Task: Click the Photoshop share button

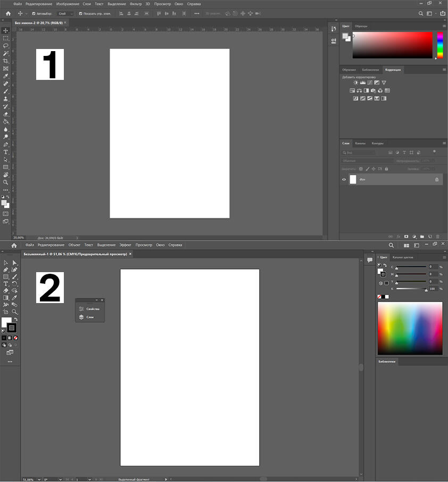Action: 443,13
